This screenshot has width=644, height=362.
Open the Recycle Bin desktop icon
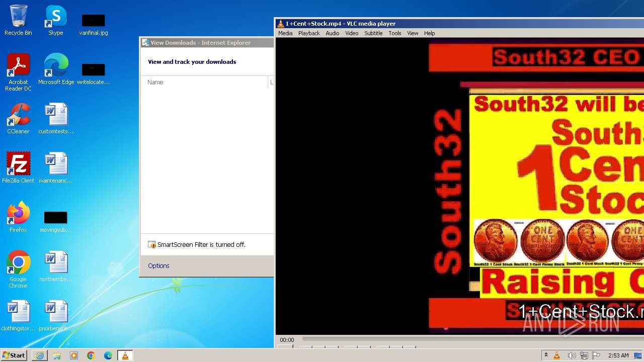click(x=18, y=21)
